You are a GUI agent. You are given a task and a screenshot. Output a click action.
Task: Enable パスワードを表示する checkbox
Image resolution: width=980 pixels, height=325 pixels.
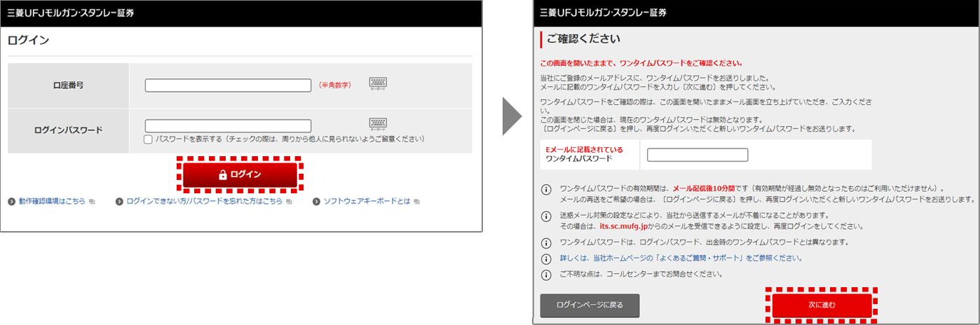[x=148, y=139]
